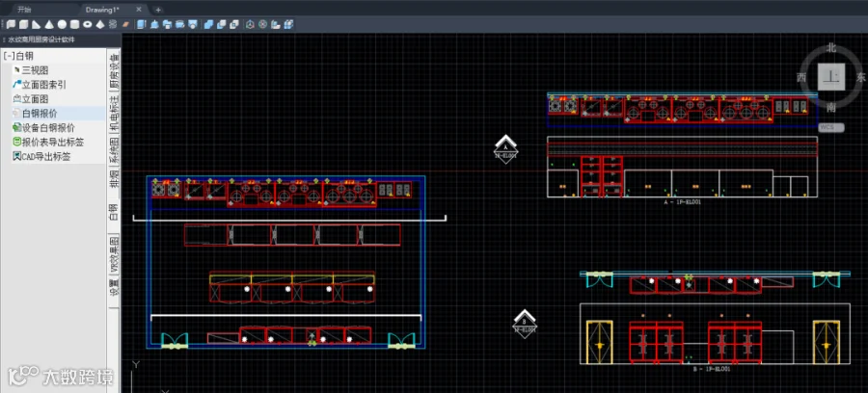Close the Drawing1 tab
Screen dimensions: 868x393
pos(138,10)
